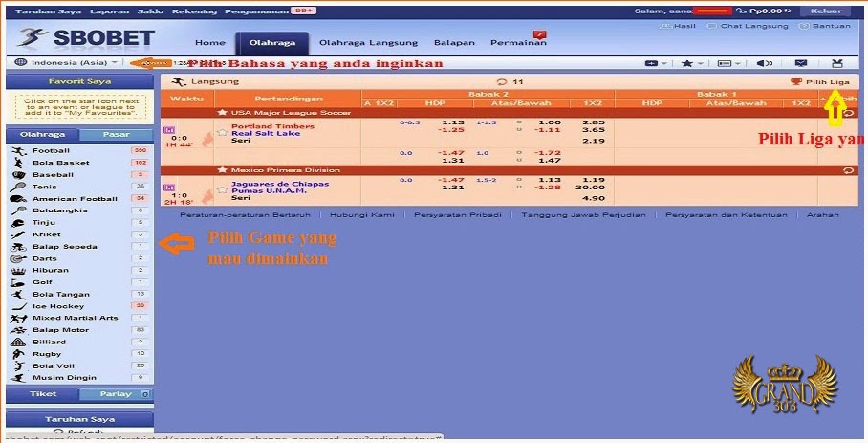Choose the Bola Voli player icon
868x443 pixels.
(18, 366)
